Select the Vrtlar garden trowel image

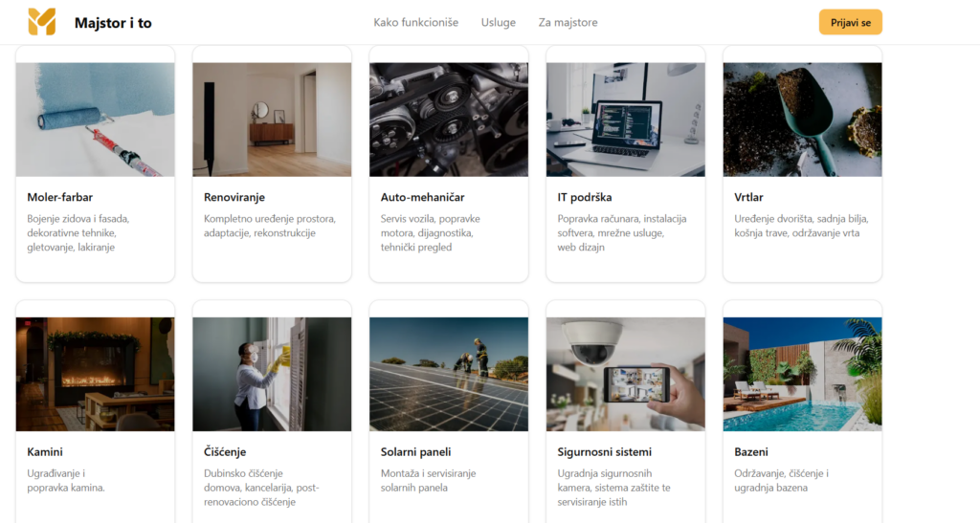(x=802, y=120)
